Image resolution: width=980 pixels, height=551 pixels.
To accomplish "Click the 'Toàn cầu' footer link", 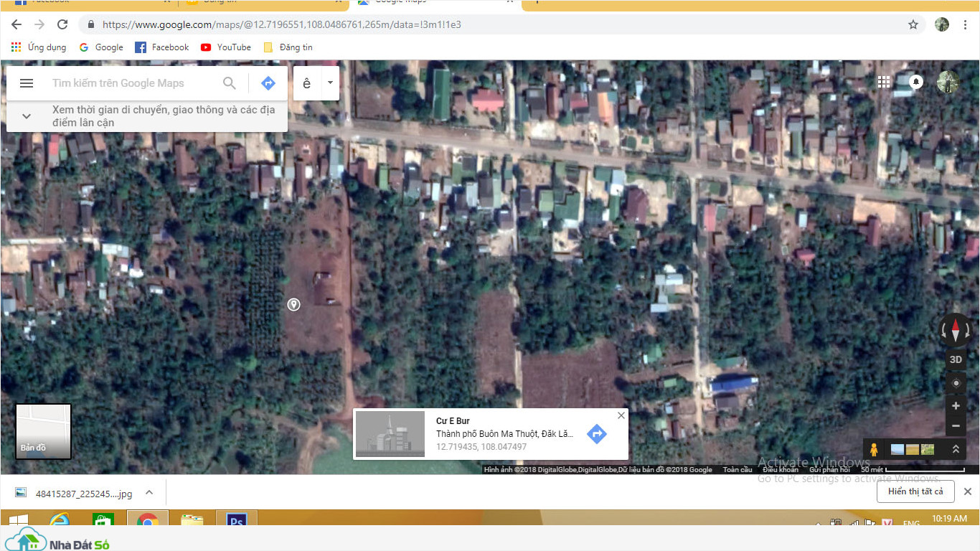I will coord(738,470).
